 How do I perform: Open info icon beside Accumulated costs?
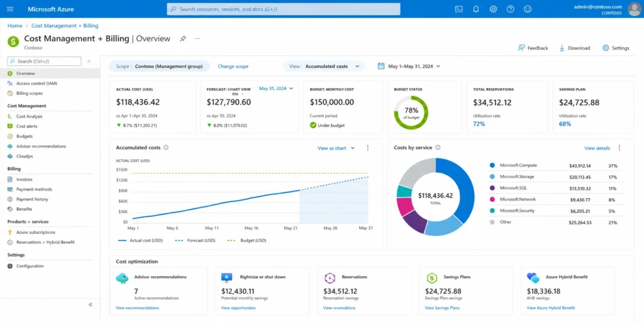point(166,147)
